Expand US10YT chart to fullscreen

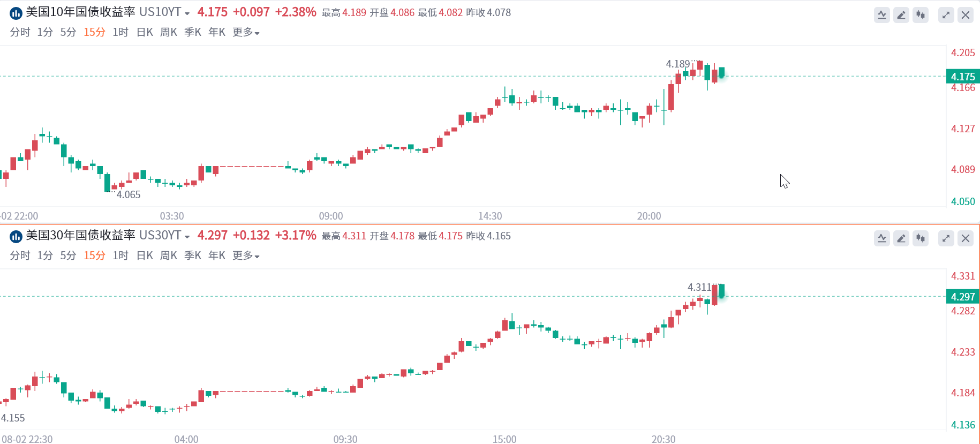[x=946, y=15]
